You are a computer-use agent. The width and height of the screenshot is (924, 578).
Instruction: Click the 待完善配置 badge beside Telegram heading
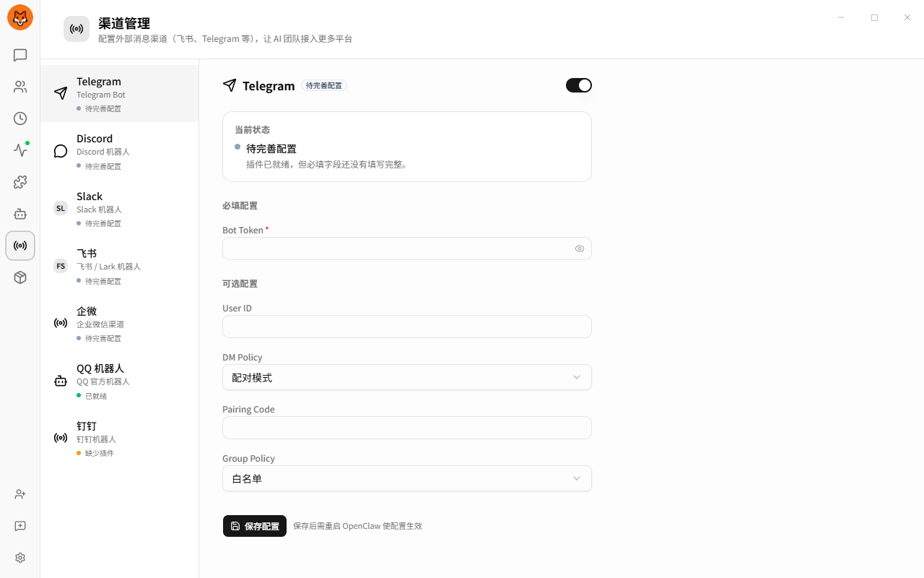tap(324, 85)
